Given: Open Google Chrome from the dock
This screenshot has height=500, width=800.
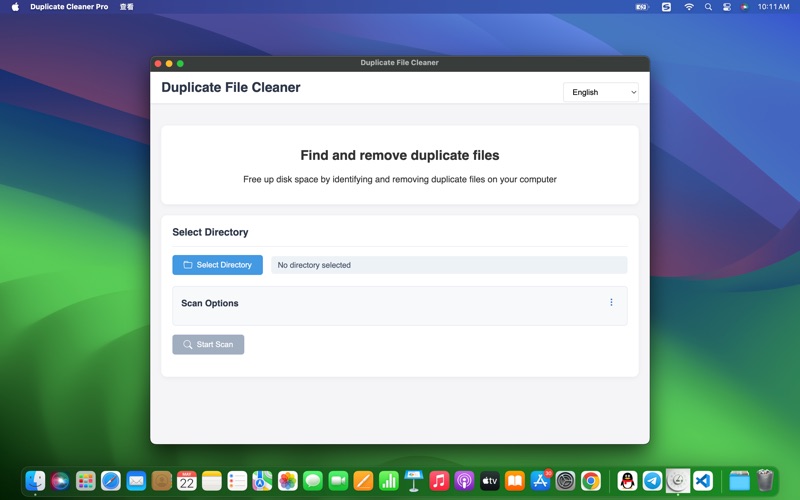Looking at the screenshot, I should (x=591, y=481).
